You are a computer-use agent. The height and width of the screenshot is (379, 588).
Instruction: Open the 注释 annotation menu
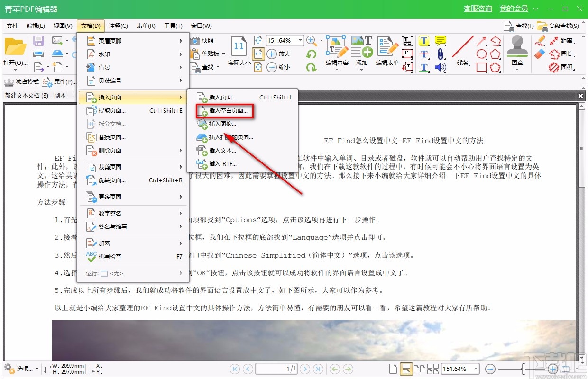tap(118, 26)
